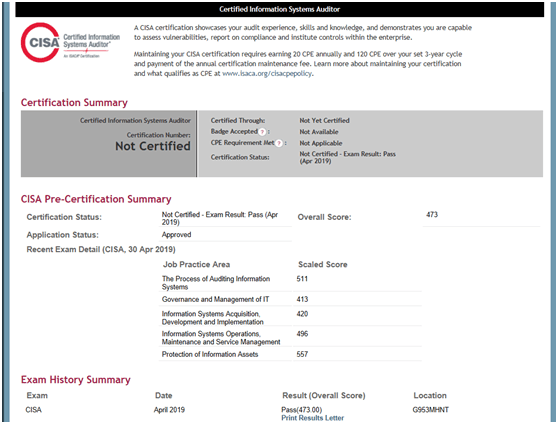Click the Result (Overall Score) column header
Viewport: 558px width, 424px height.
[324, 396]
